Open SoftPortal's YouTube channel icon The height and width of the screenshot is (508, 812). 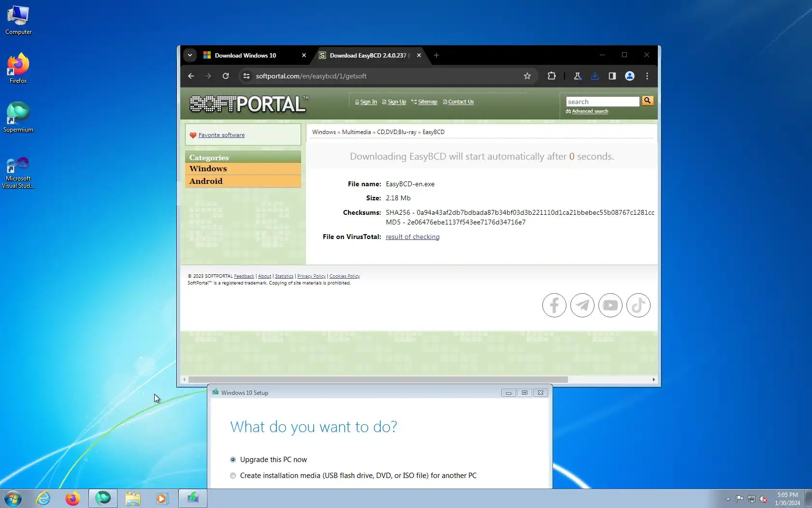click(x=610, y=305)
